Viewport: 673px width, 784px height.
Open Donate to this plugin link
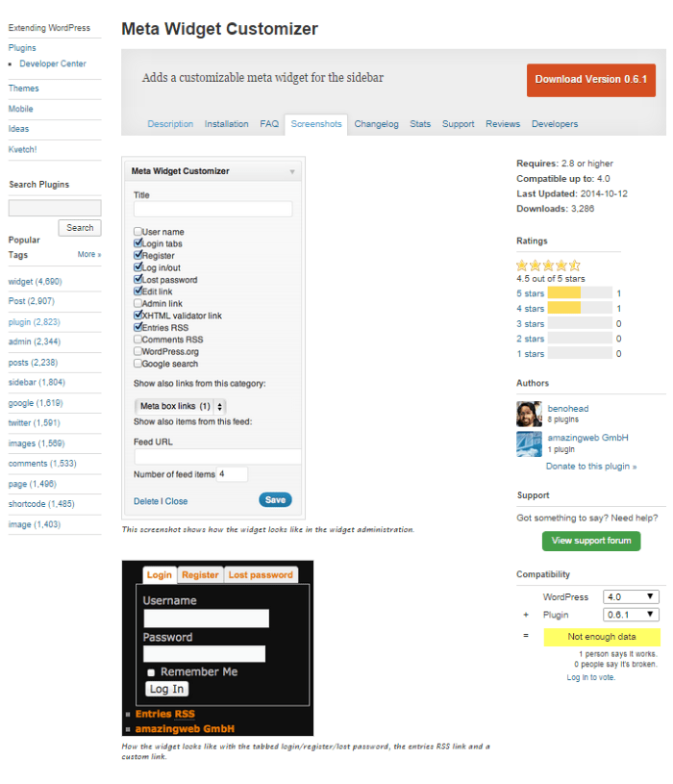[591, 467]
